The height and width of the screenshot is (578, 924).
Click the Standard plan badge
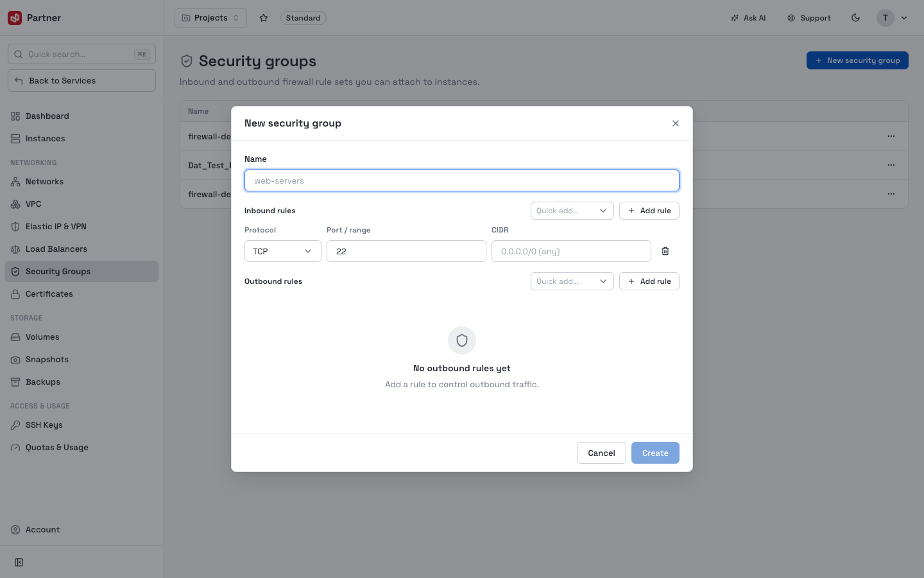click(x=303, y=18)
